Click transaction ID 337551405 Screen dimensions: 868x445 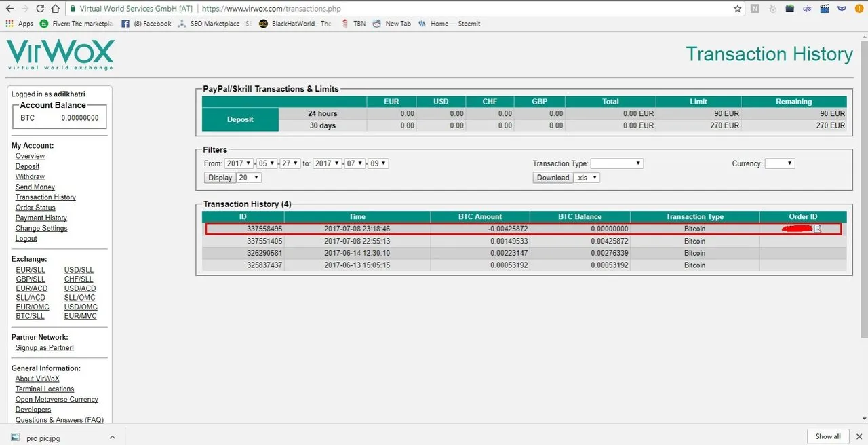[x=264, y=241]
